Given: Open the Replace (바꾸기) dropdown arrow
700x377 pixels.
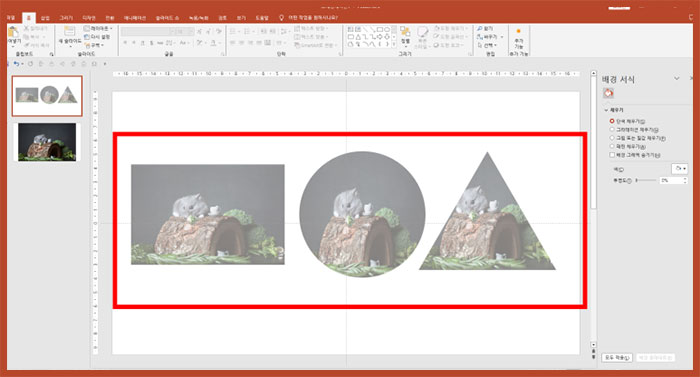Looking at the screenshot, I should [x=502, y=37].
